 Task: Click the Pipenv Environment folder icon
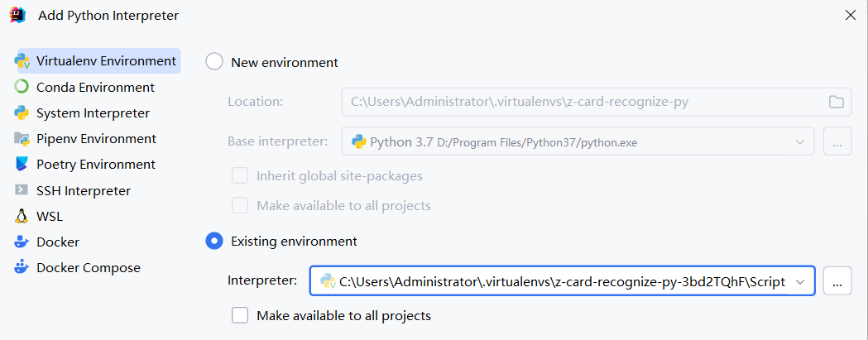[x=22, y=138]
